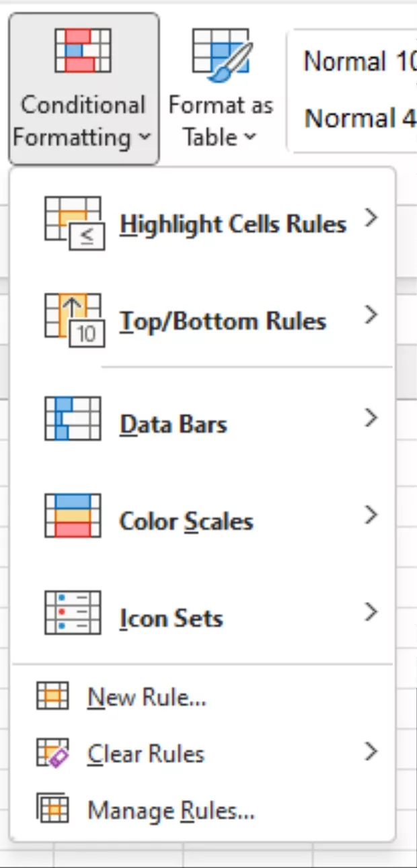Open the Color Scales submenu arrow
The width and height of the screenshot is (417, 868).
[x=371, y=515]
